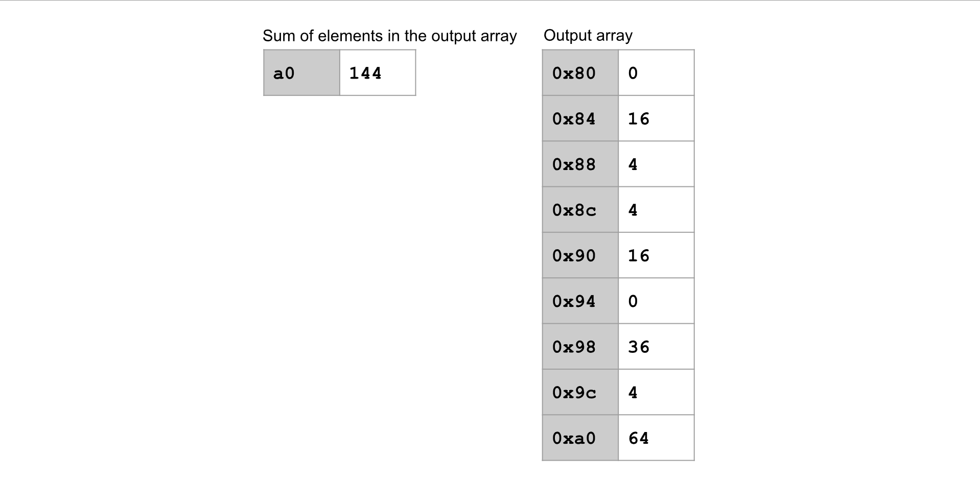
Task: Click the Sum of elements heading text
Action: pos(390,36)
